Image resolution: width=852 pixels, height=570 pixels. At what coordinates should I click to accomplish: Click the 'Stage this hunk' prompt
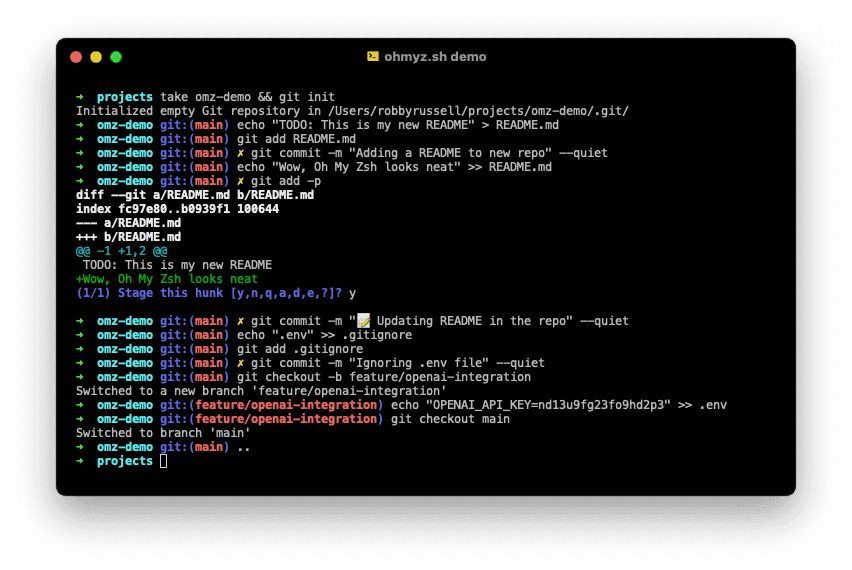209,293
